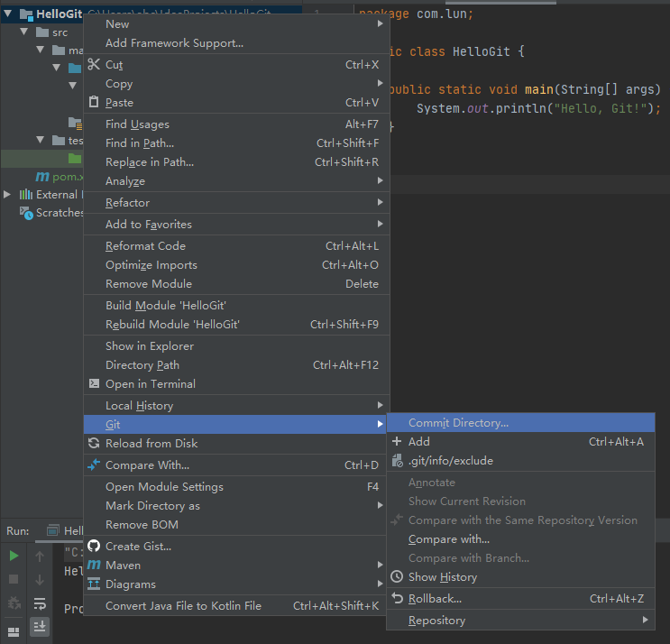Viewport: 670px width, 644px height.
Task: Collapse the test folder arrow
Action: (41, 140)
